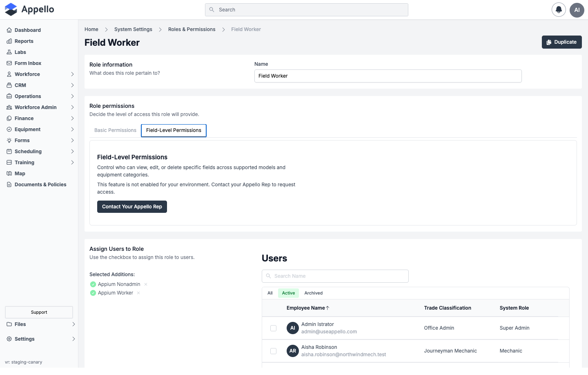Click the Operations sidebar item
The height and width of the screenshot is (375, 588).
coord(39,96)
